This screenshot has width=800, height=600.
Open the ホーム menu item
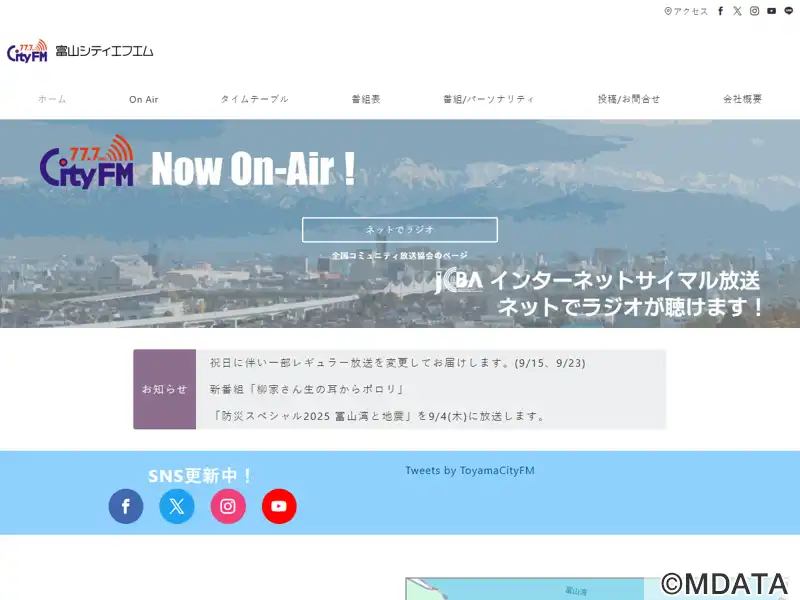point(52,99)
